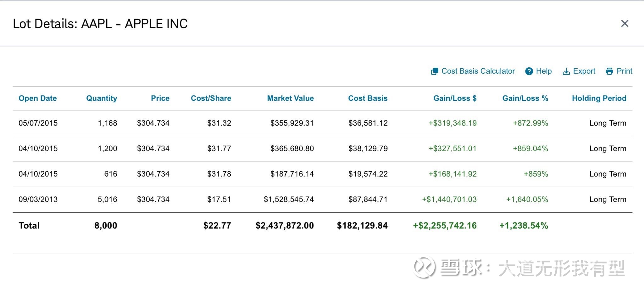Click gain +$319,348.19 value
Image resolution: width=644 pixels, height=288 pixels.
click(452, 123)
